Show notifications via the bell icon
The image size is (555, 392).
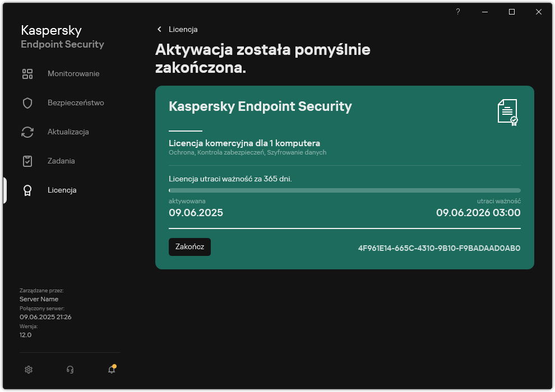(112, 370)
